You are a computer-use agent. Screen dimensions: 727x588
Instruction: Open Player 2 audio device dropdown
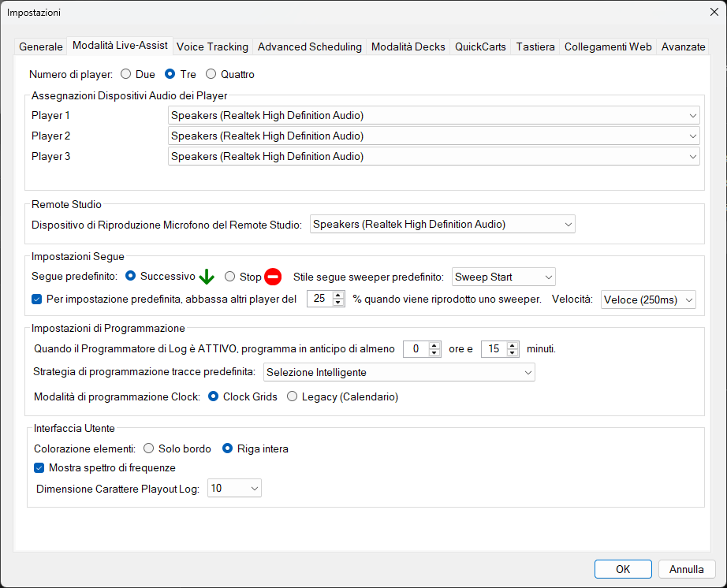(x=434, y=136)
